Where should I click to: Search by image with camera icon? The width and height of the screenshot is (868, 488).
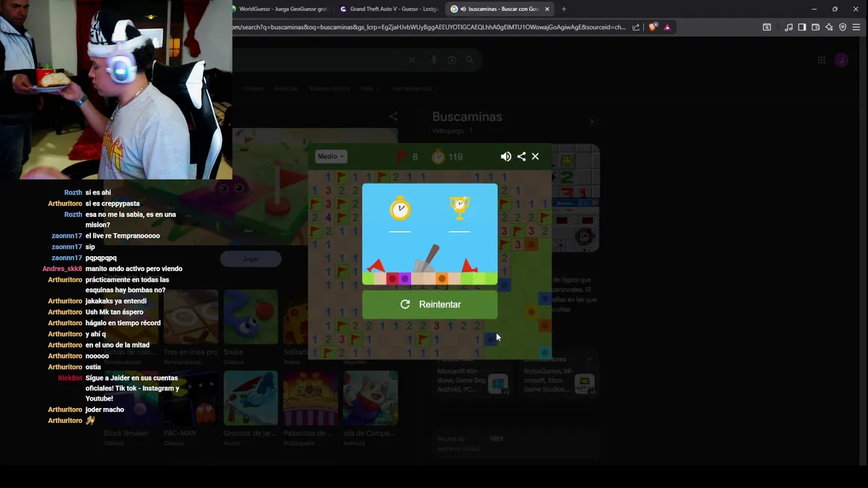[452, 60]
